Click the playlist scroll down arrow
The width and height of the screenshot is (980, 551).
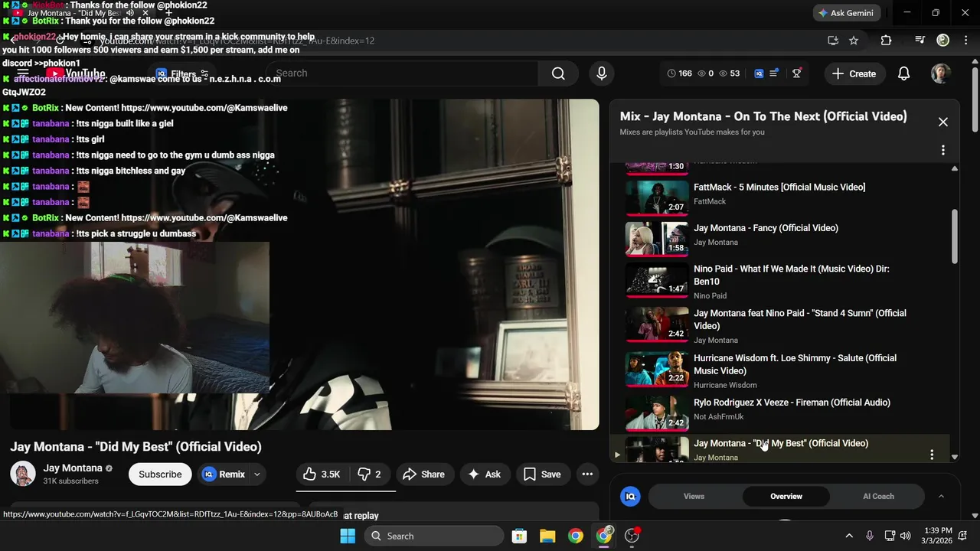pos(954,457)
